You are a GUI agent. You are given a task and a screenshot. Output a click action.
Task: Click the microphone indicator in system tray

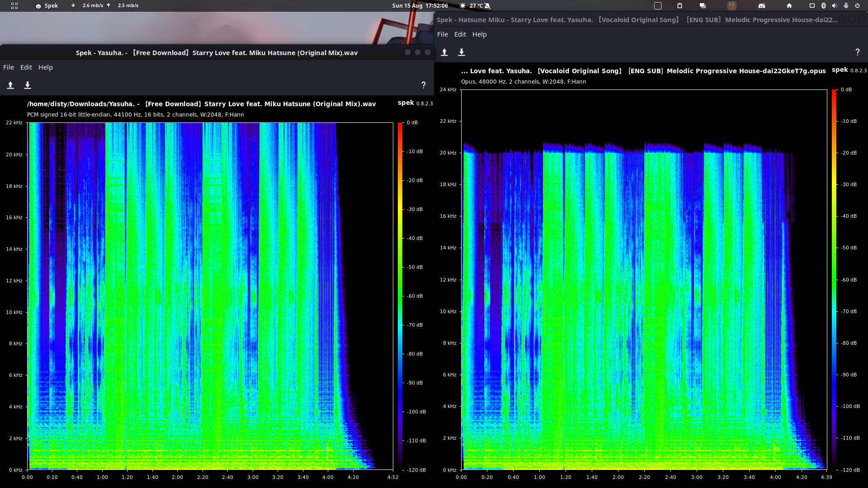(846, 6)
